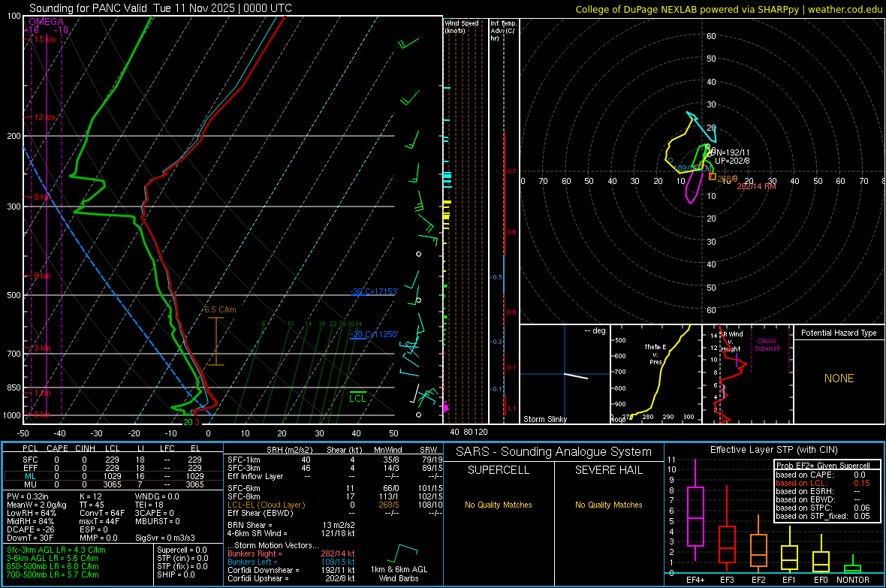Click the SEVERE HAIL column heading
The image size is (886, 588).
click(608, 470)
